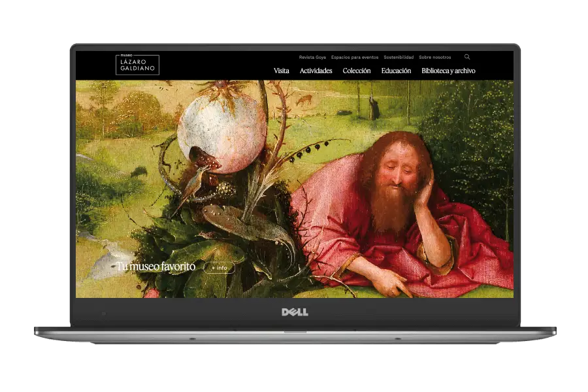Viewport: 588px width, 392px height.
Task: Visit the Sobre nosotros page
Action: coord(435,57)
